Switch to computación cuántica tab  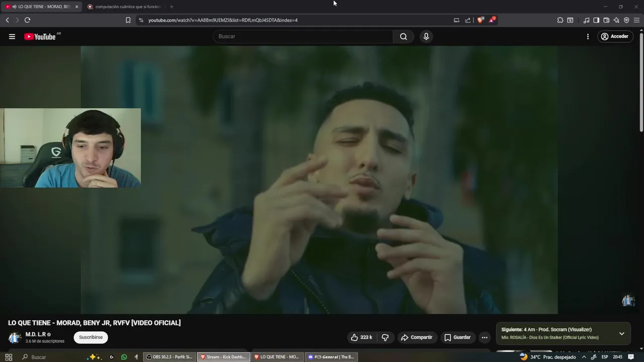click(x=123, y=7)
